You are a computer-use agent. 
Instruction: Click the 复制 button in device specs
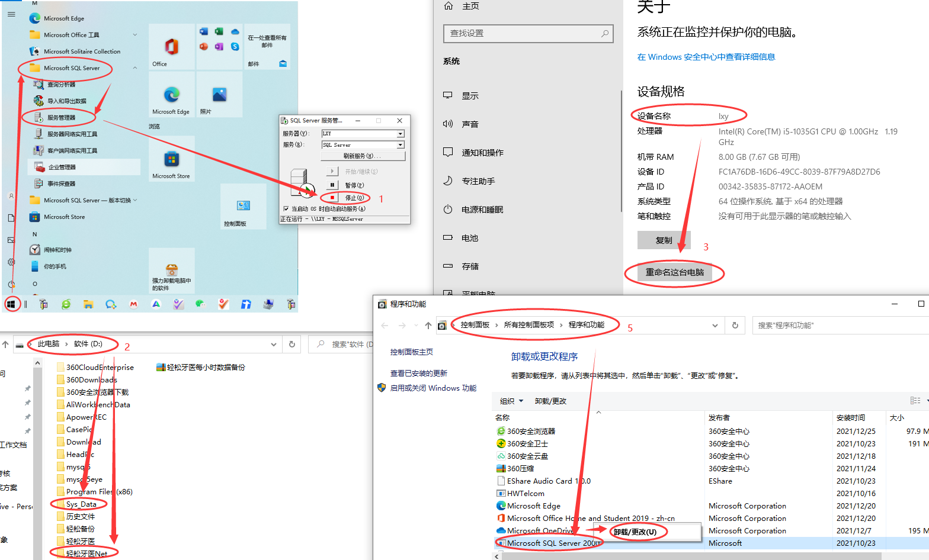click(x=664, y=240)
